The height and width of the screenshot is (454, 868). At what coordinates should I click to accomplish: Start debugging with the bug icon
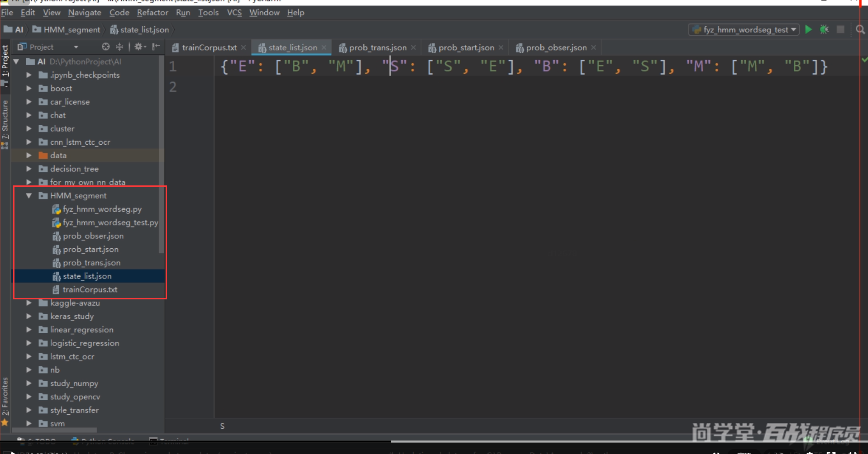coord(824,29)
